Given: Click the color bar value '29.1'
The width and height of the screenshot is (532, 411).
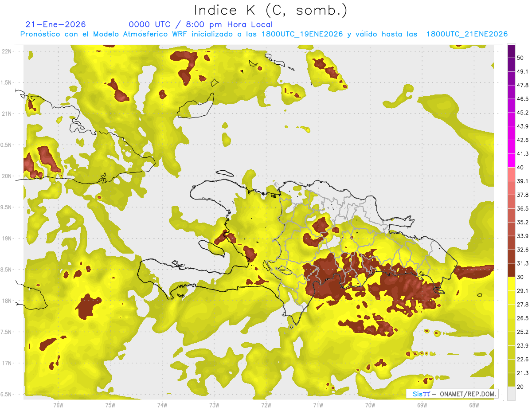Looking at the screenshot, I should [522, 291].
